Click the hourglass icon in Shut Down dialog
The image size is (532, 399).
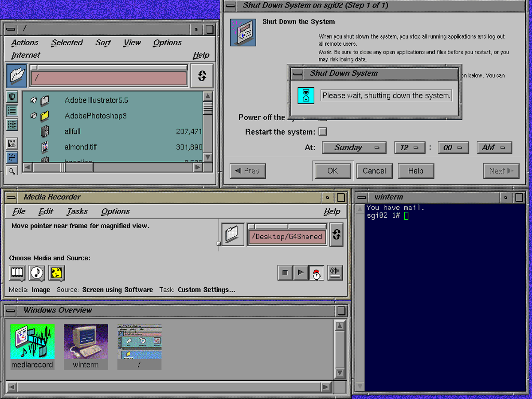[306, 95]
